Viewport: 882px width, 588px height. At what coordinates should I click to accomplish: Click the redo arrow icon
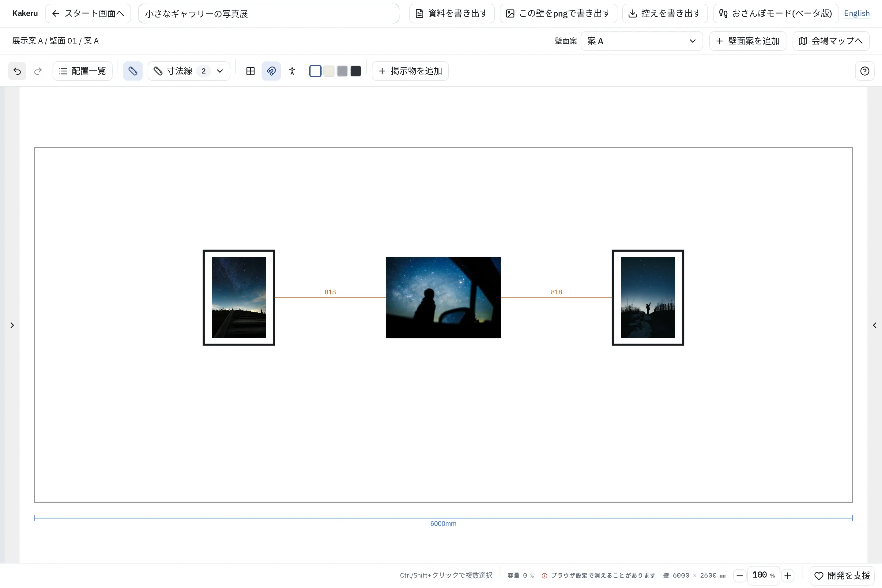coord(37,71)
